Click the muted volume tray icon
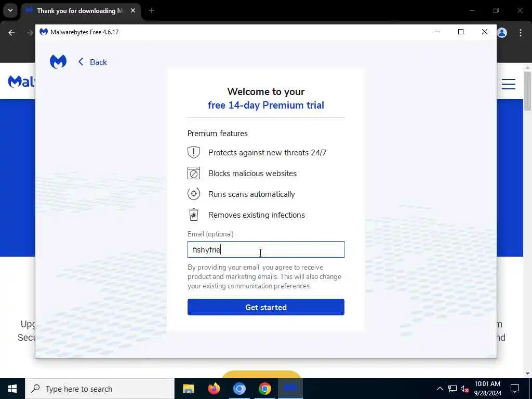 [464, 389]
